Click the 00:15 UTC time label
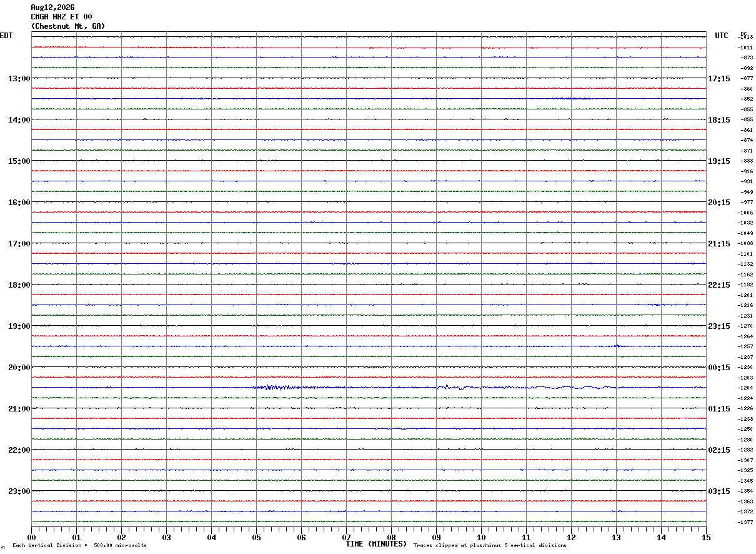 [719, 368]
